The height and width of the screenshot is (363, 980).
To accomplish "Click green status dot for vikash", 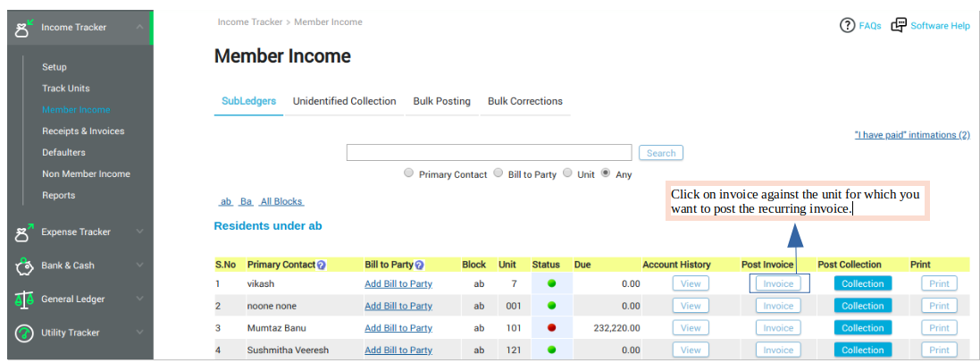I will [552, 283].
